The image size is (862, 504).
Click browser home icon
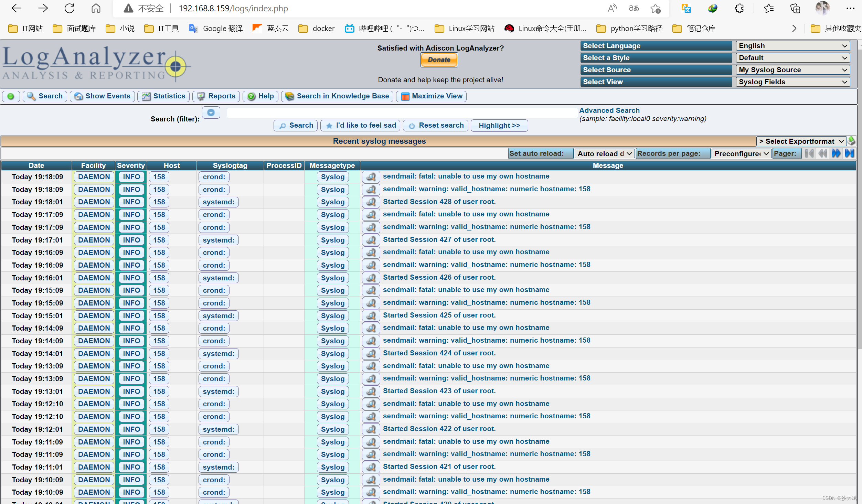(96, 8)
